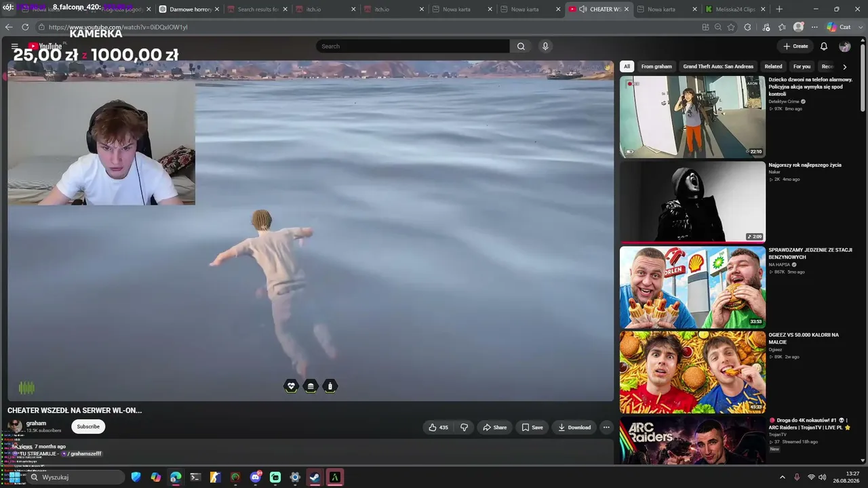868x488 pixels.
Task: Start voice search with the microphone icon
Action: [545, 46]
